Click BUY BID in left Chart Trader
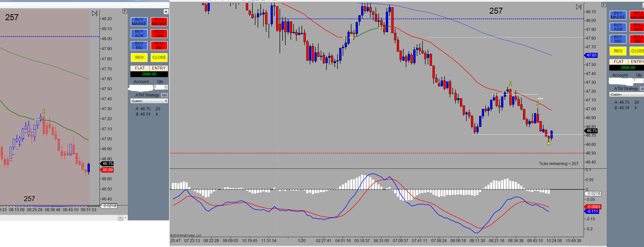This screenshot has height=247, width=644. (139, 45)
